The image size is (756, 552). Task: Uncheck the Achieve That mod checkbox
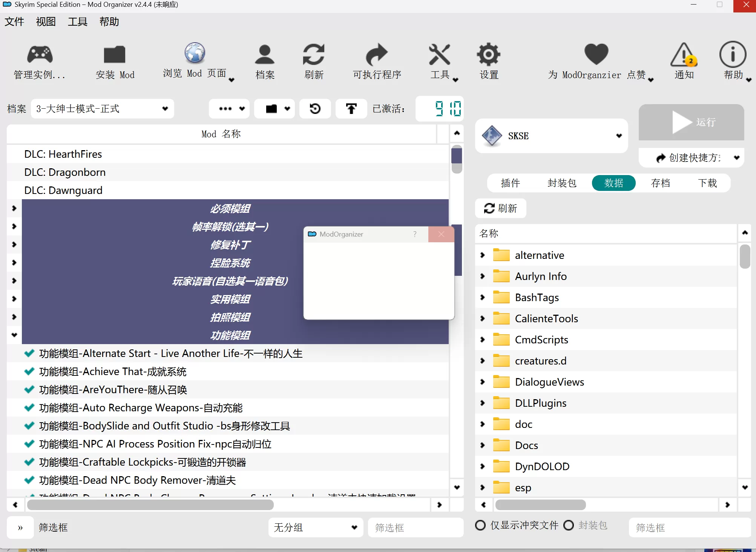pyautogui.click(x=29, y=372)
